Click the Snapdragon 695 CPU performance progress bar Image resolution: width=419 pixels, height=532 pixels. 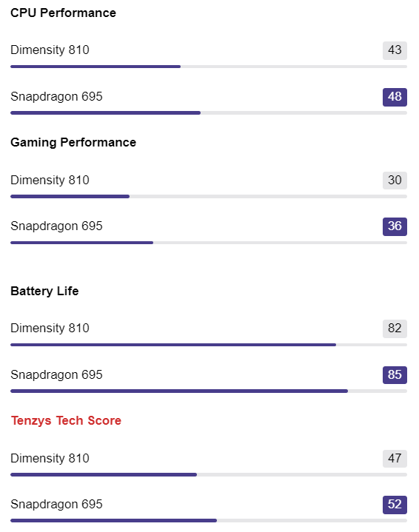[209, 112]
